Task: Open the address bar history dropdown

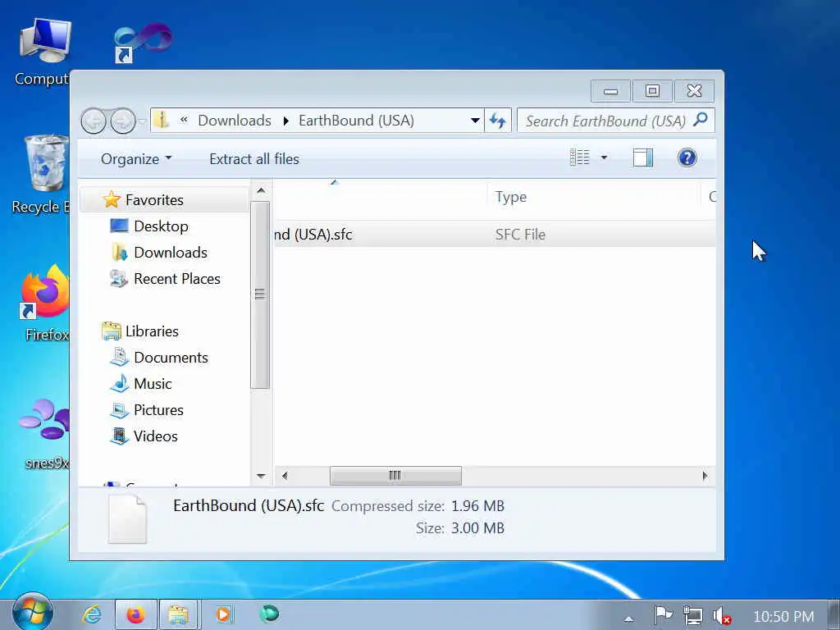Action: [x=475, y=121]
